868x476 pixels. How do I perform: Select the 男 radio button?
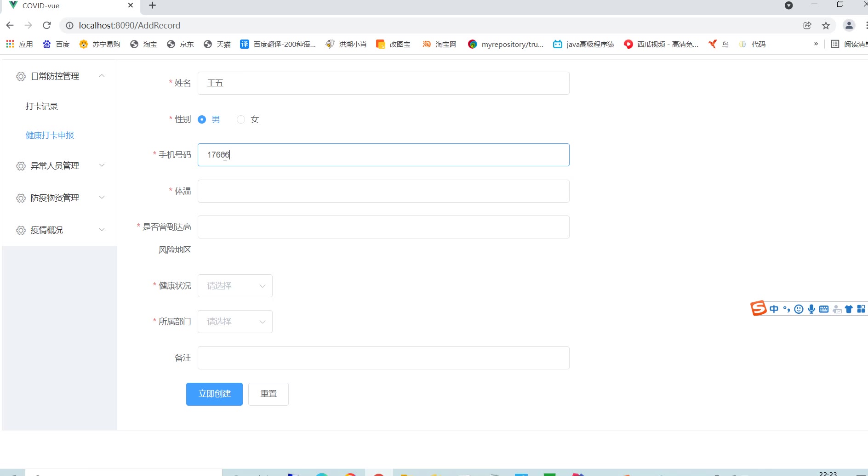pos(202,119)
